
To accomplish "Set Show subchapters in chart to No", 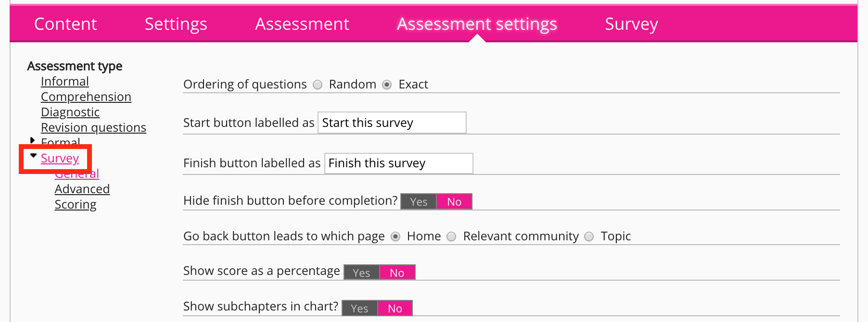I will [x=395, y=309].
